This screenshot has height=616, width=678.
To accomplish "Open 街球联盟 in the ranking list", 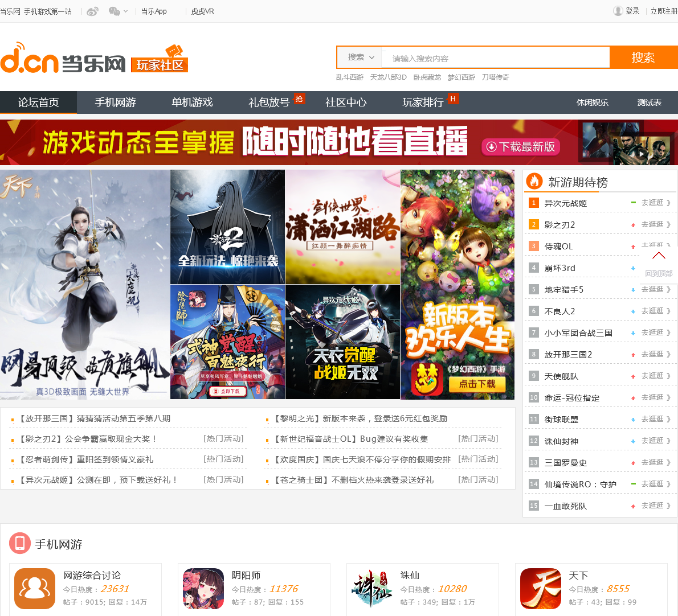I will 561,420.
